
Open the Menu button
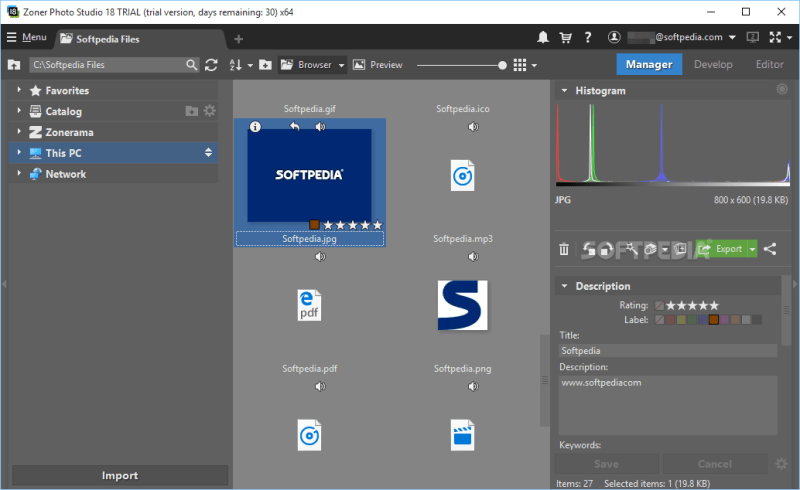point(27,38)
